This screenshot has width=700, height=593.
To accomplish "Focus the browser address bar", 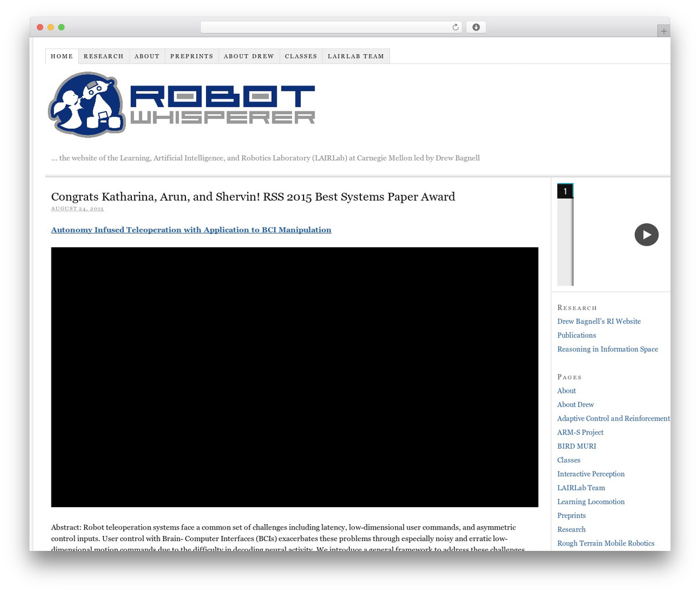I will click(x=331, y=27).
